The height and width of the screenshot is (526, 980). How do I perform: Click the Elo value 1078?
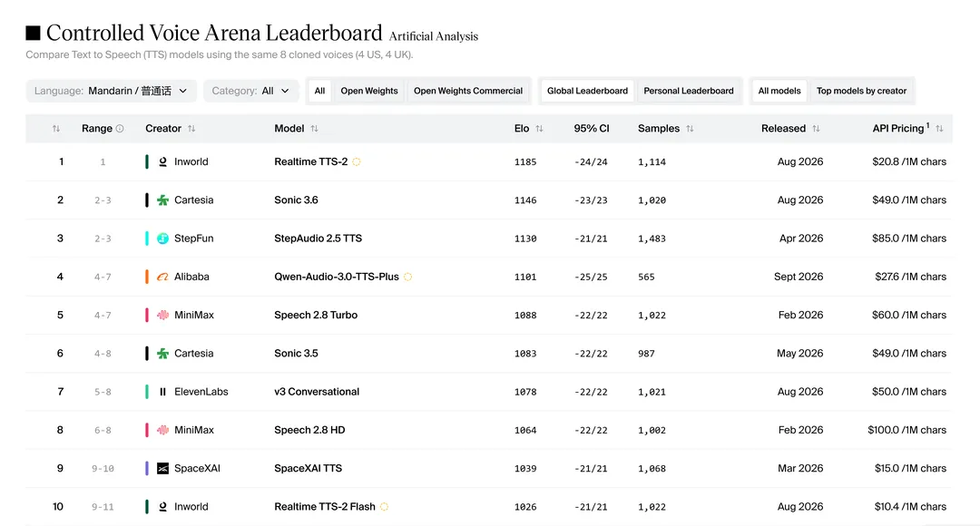tap(525, 392)
